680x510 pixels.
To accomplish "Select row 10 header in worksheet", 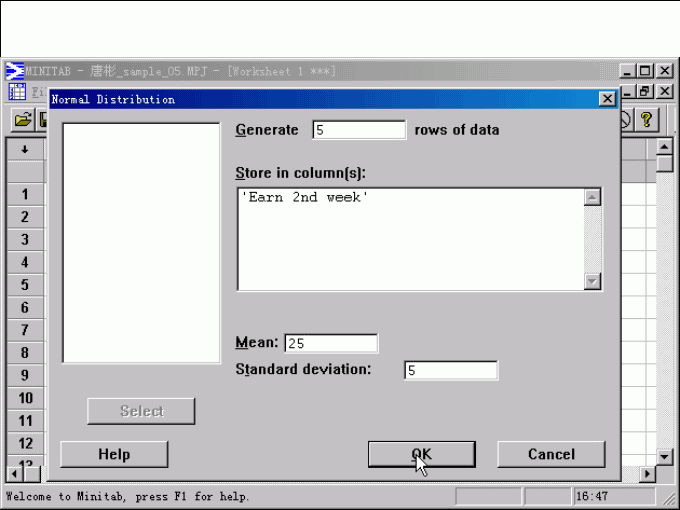I will point(25,398).
